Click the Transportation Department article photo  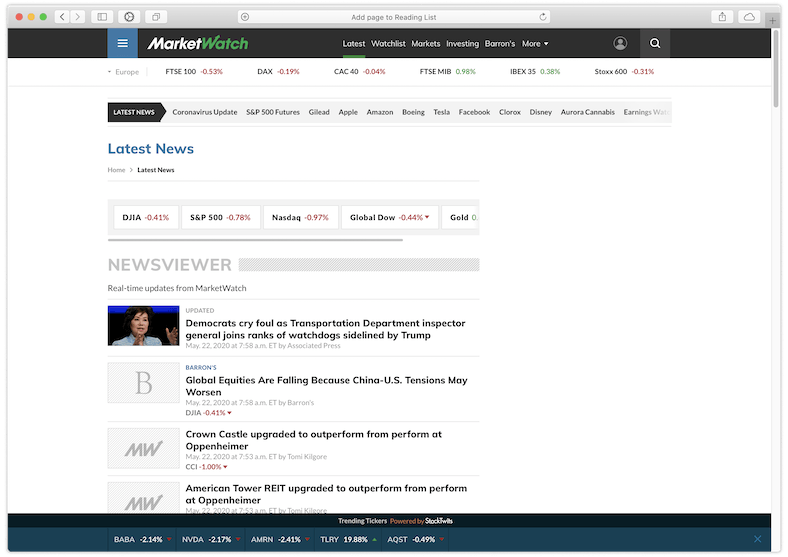coord(143,326)
